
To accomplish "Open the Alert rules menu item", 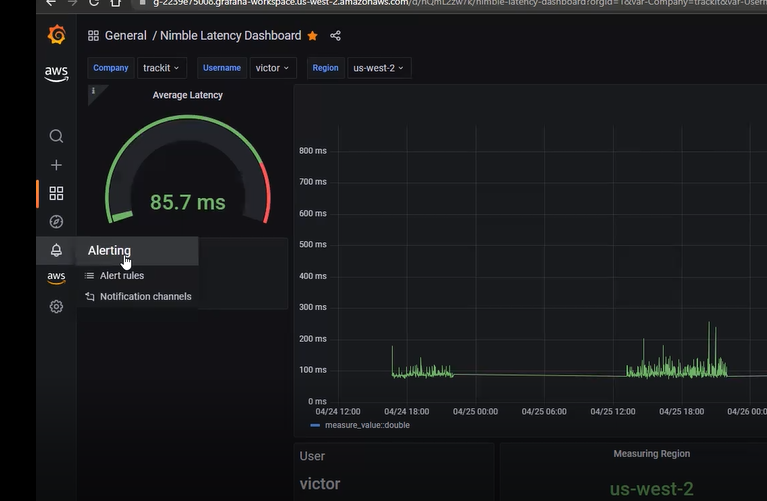I will coord(122,275).
